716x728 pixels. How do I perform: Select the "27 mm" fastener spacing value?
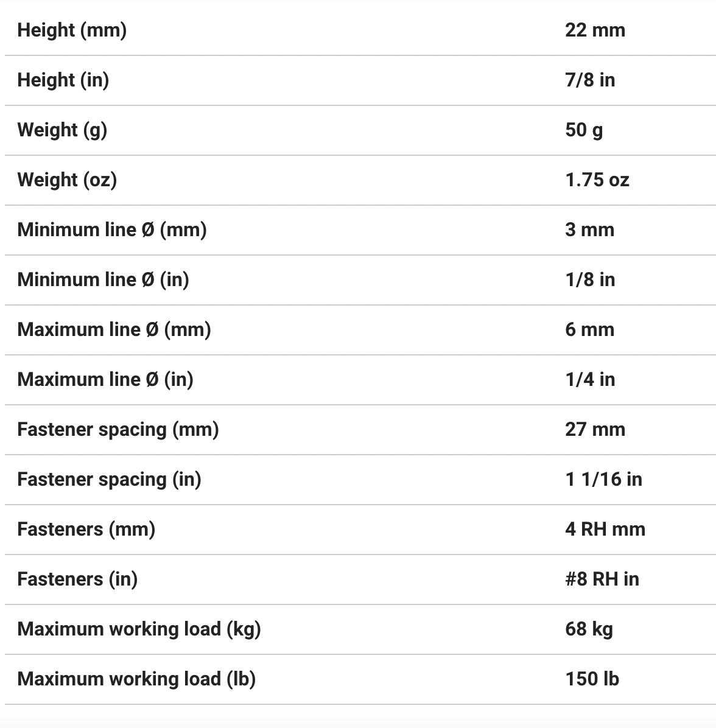[x=595, y=429]
